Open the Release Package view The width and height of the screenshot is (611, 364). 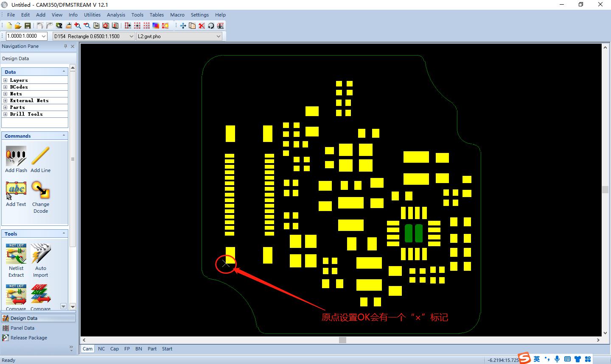29,338
